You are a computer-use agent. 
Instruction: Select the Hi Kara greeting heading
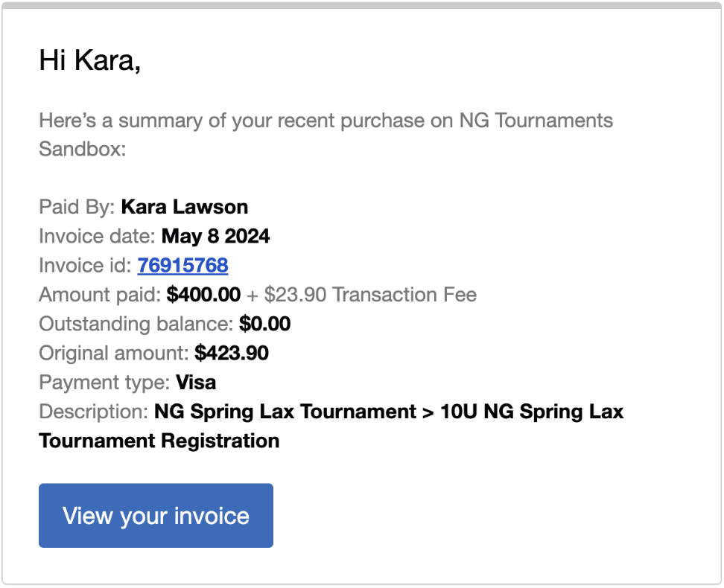[x=89, y=60]
